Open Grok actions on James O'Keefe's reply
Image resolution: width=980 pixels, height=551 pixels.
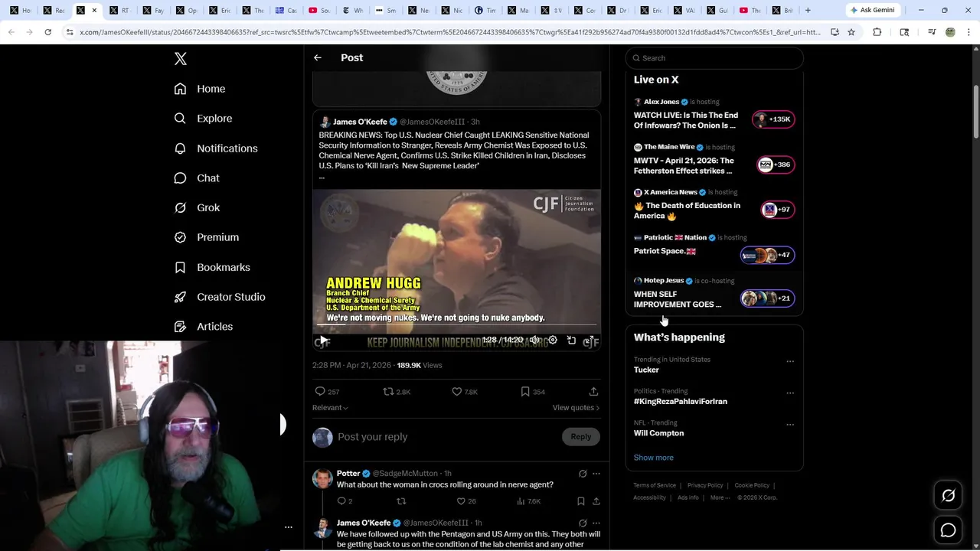point(583,523)
